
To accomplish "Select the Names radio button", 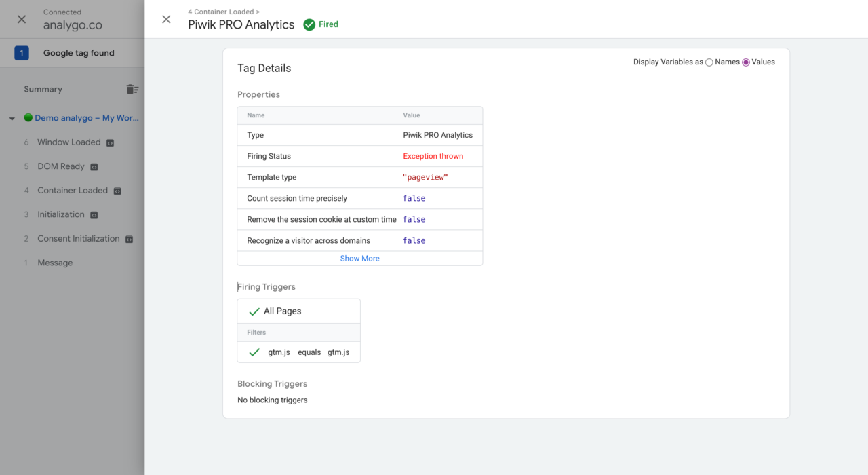I will click(x=709, y=62).
